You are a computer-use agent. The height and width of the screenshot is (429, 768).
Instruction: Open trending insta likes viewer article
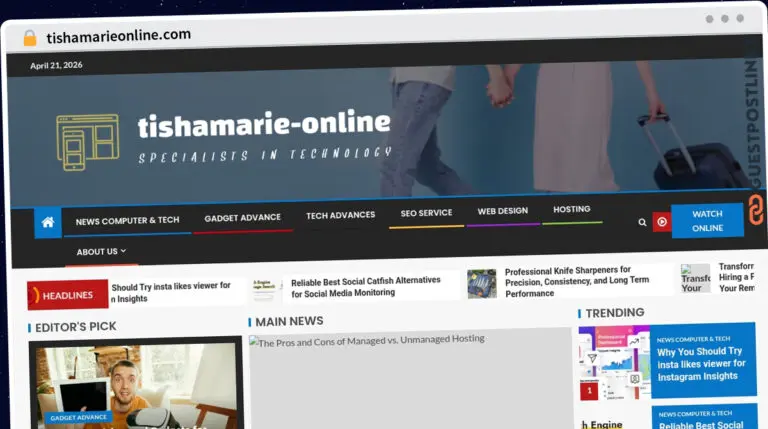701,364
